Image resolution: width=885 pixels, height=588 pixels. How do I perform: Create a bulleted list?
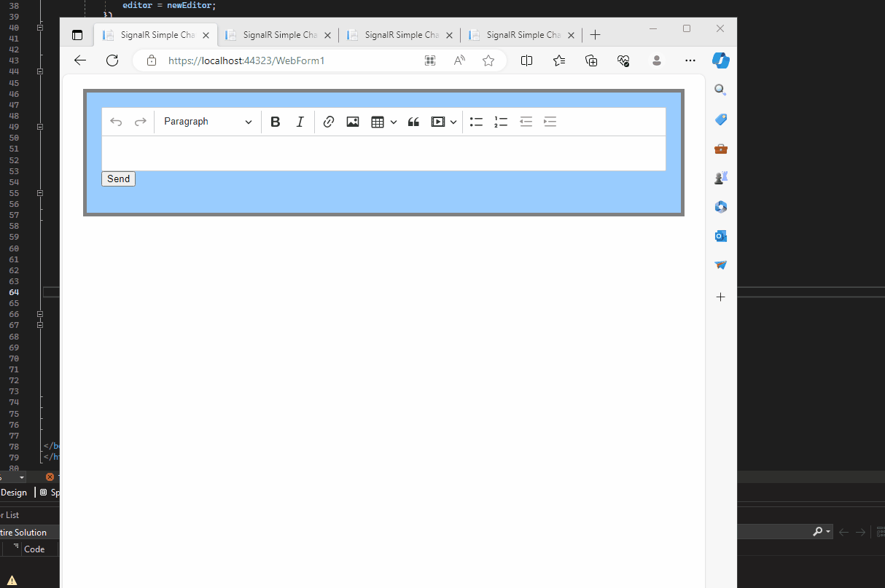click(x=476, y=122)
